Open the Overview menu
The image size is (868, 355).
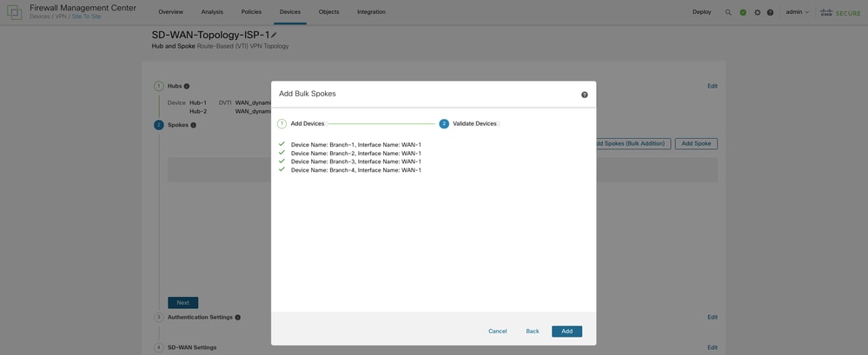point(170,12)
